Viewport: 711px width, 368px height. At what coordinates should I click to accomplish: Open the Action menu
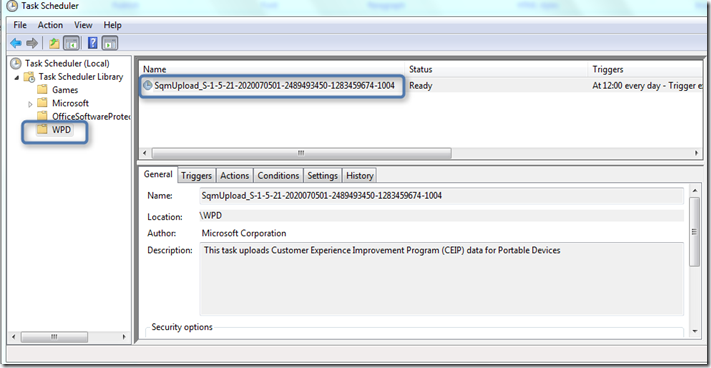50,25
